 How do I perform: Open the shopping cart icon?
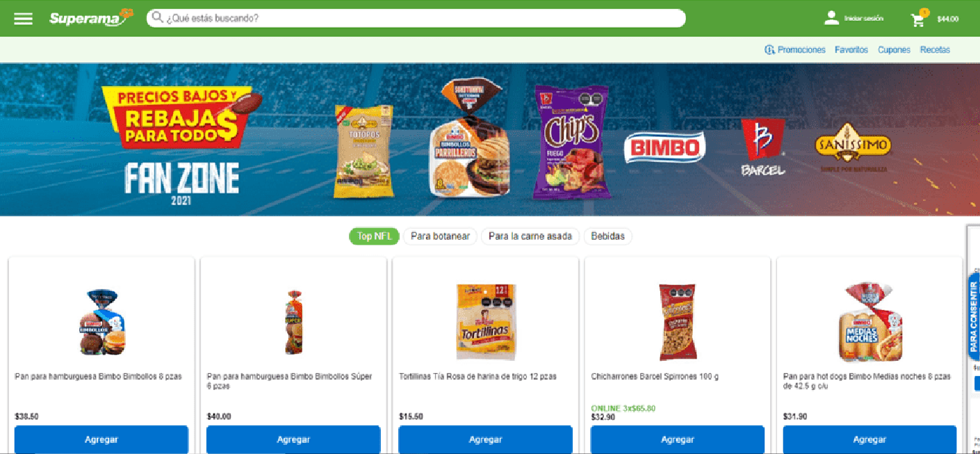[x=919, y=19]
